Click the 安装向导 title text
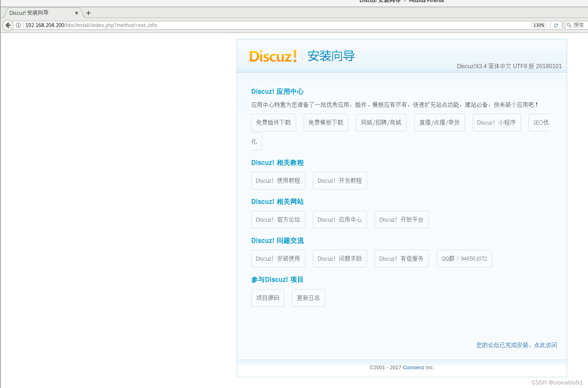The image size is (588, 388). [331, 56]
